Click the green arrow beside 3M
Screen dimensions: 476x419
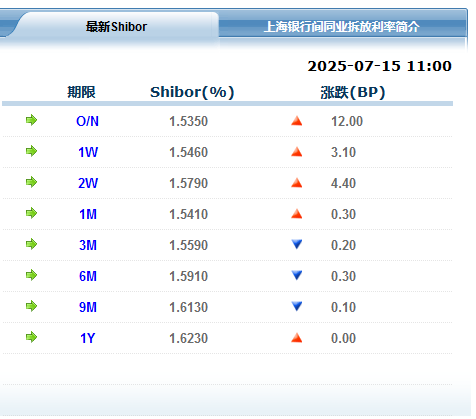(x=31, y=244)
